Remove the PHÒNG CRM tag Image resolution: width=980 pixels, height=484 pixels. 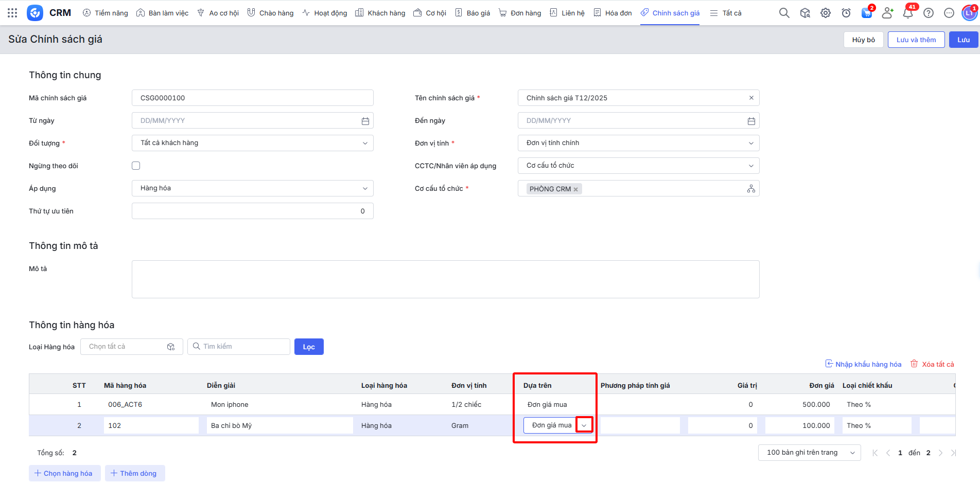(575, 189)
